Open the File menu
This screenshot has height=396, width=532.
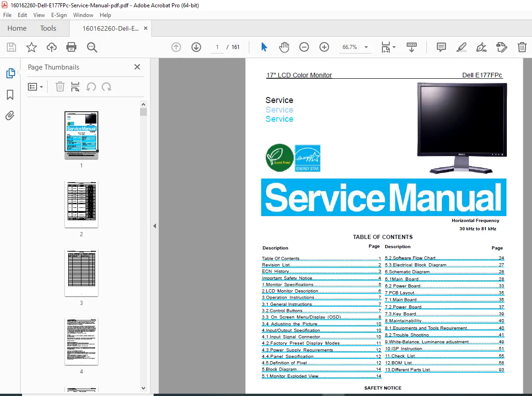[7, 15]
